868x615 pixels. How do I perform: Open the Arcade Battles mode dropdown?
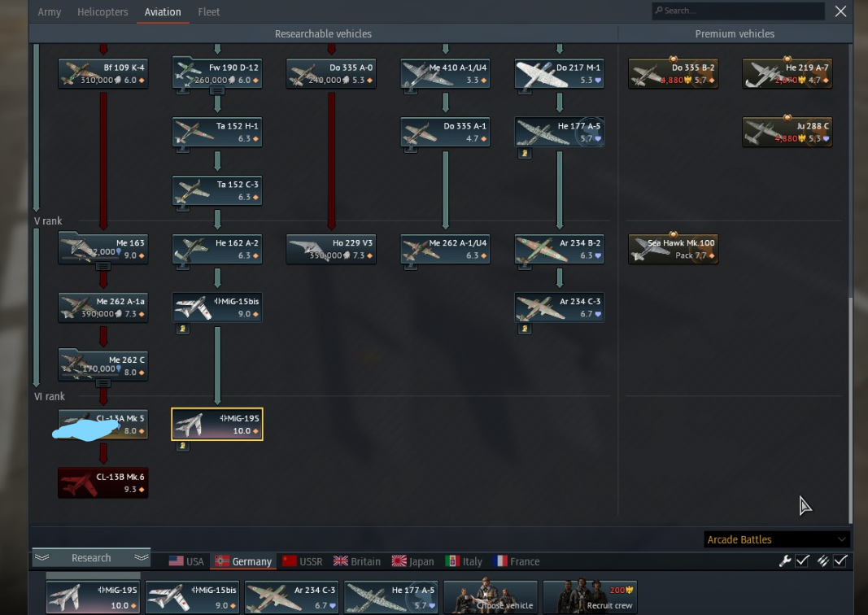pos(777,539)
